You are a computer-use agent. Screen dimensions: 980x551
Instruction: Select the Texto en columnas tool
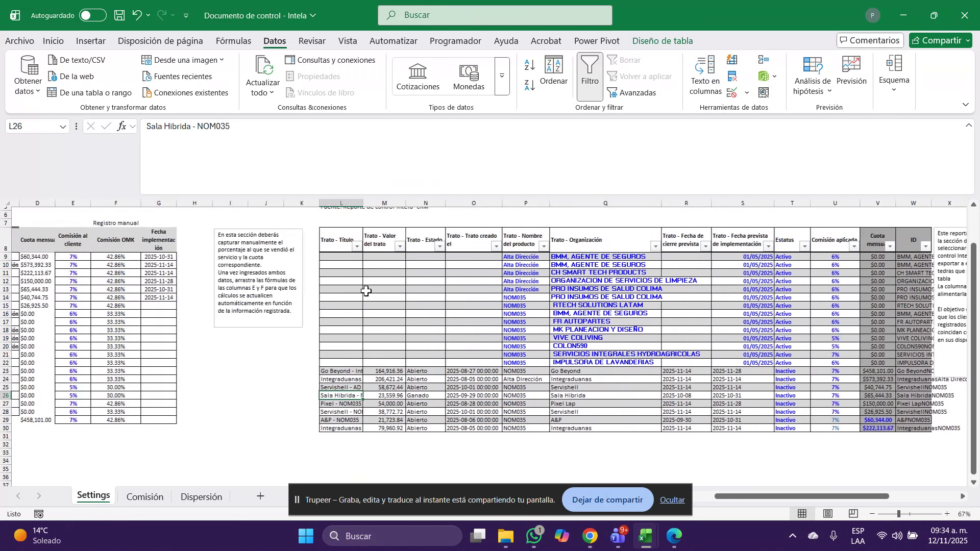click(705, 75)
